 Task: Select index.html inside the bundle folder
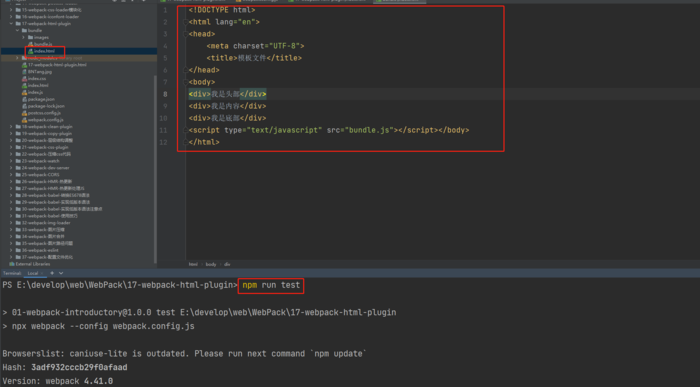coord(44,51)
